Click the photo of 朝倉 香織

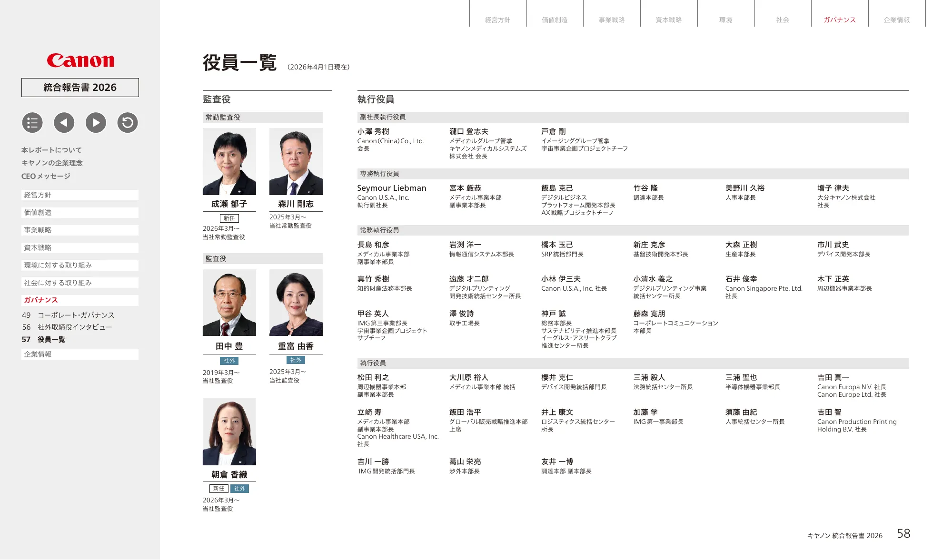pyautogui.click(x=229, y=432)
